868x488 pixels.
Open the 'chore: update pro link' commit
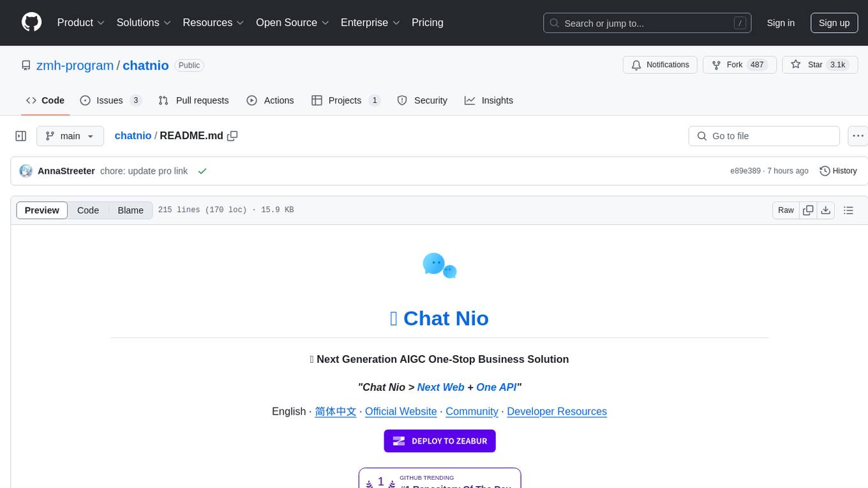[x=144, y=171]
